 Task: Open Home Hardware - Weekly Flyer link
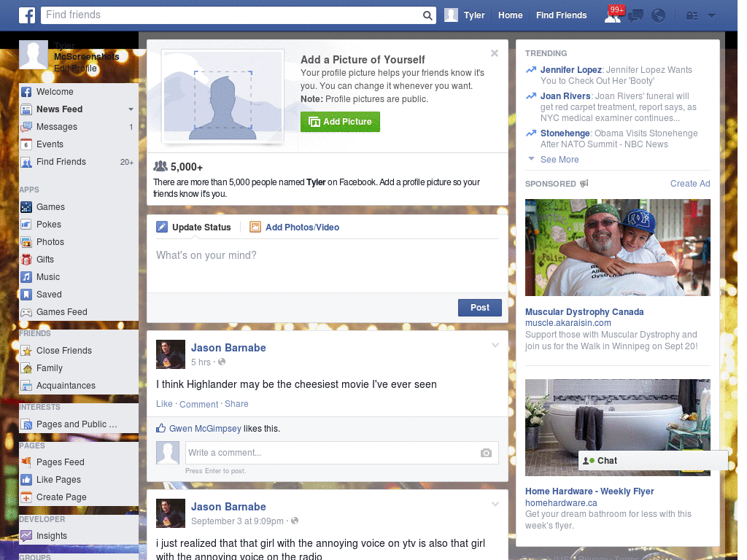click(x=589, y=491)
